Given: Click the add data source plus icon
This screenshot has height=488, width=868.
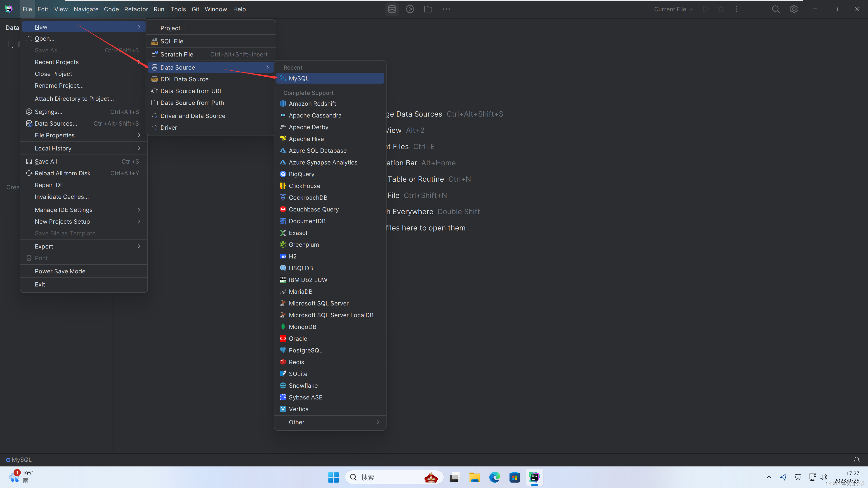Looking at the screenshot, I should 9,44.
